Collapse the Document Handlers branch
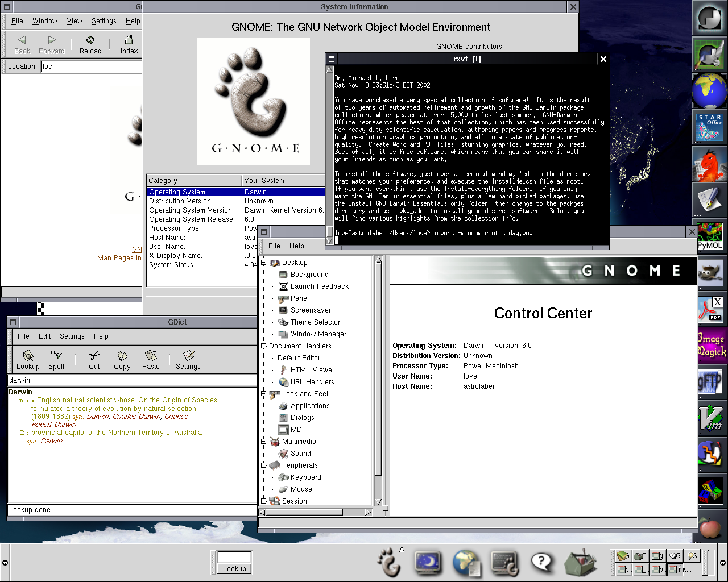The width and height of the screenshot is (728, 582). click(x=263, y=346)
